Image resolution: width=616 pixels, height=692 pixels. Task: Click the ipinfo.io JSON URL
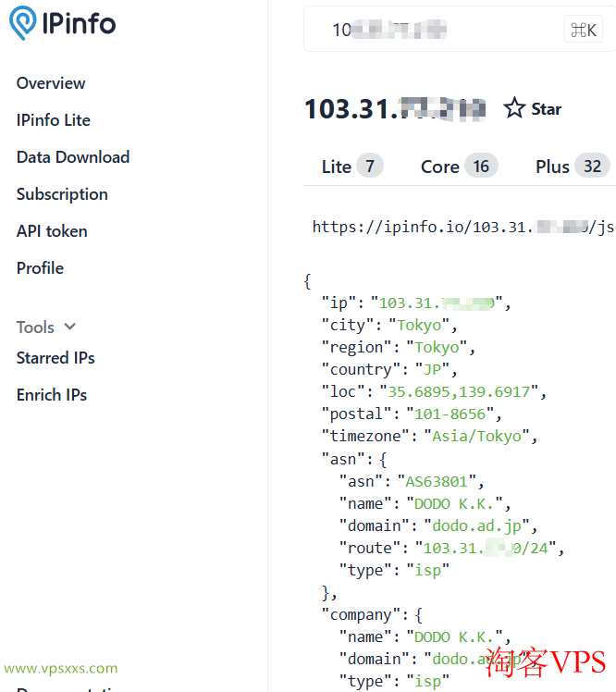click(463, 227)
